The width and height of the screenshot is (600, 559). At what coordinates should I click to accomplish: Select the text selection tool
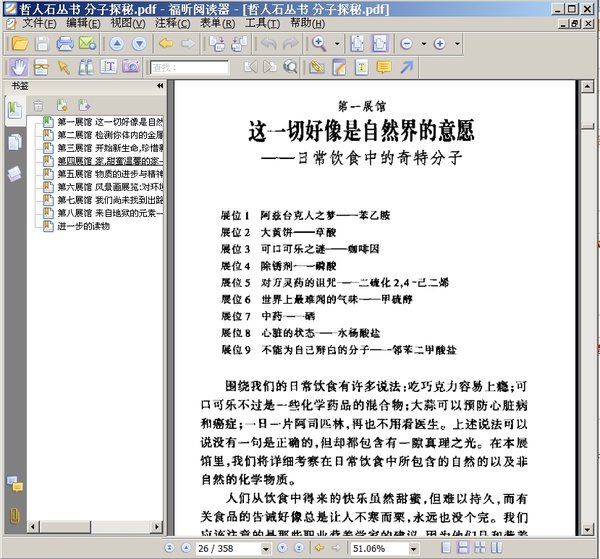pyautogui.click(x=108, y=67)
